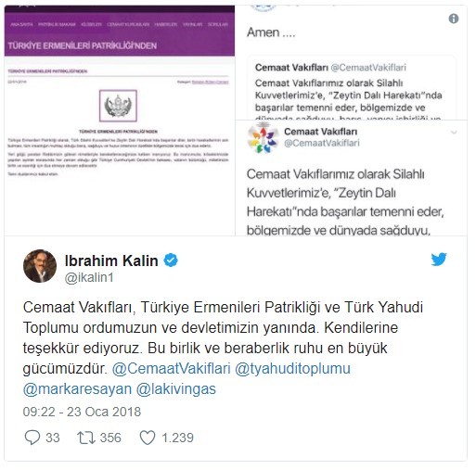Open the @CemaatVakiflari mention link
The height and width of the screenshot is (470, 476).
coord(171,368)
